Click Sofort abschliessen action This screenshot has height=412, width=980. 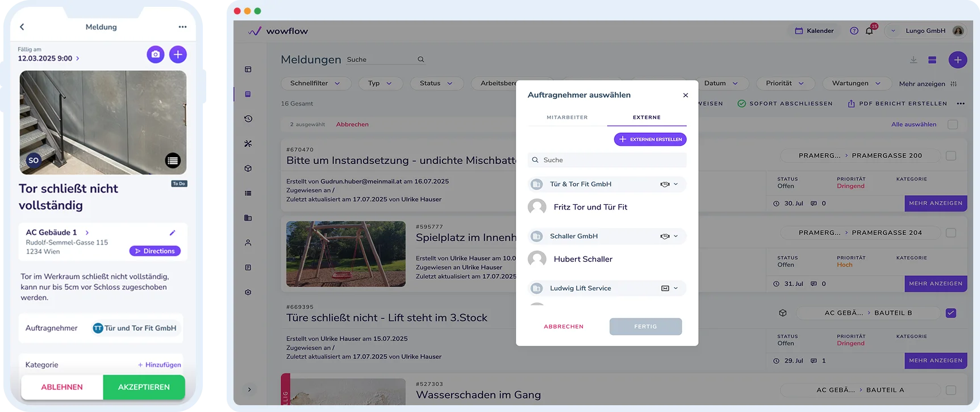point(785,104)
